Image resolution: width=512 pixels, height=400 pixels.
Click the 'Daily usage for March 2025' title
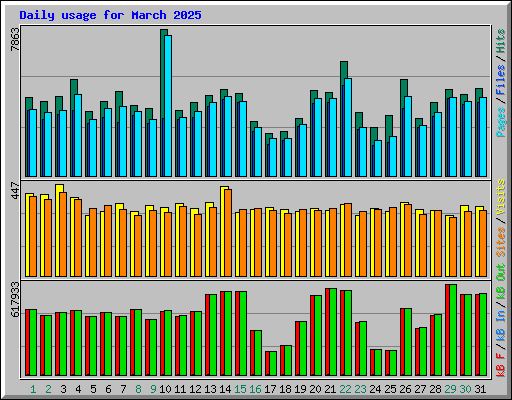pyautogui.click(x=110, y=15)
